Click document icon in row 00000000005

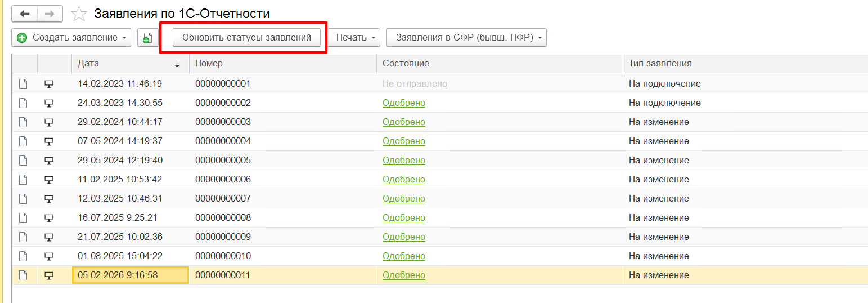click(23, 161)
